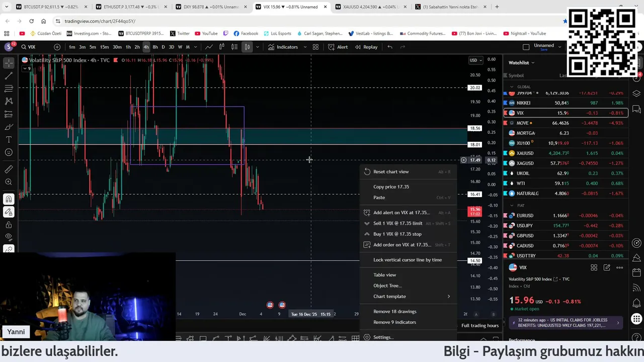Expand the Chart template submenu
The image size is (644, 362).
pyautogui.click(x=408, y=296)
